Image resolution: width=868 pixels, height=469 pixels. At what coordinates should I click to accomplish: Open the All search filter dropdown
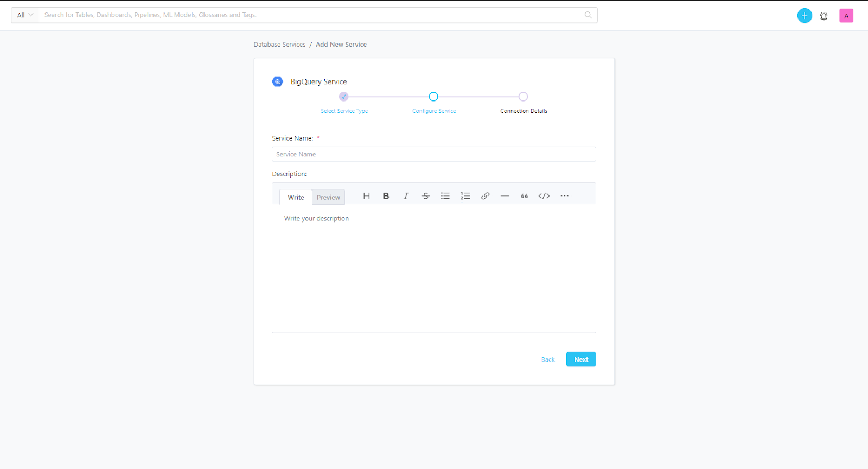tap(25, 15)
